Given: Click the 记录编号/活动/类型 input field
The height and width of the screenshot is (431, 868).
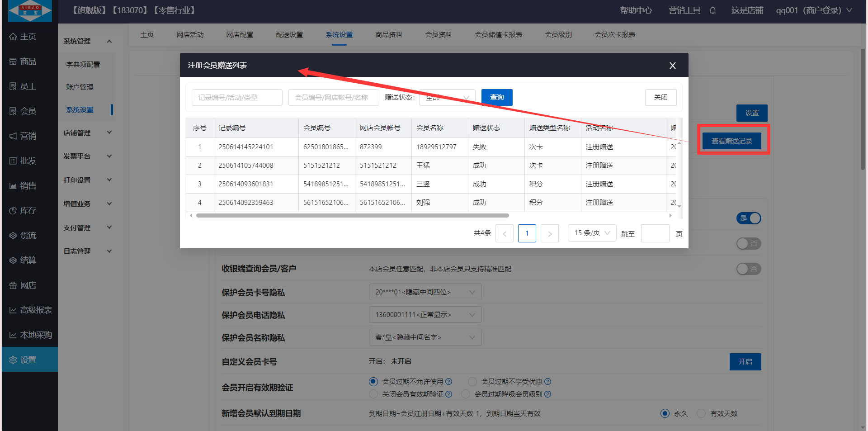Looking at the screenshot, I should (x=237, y=98).
